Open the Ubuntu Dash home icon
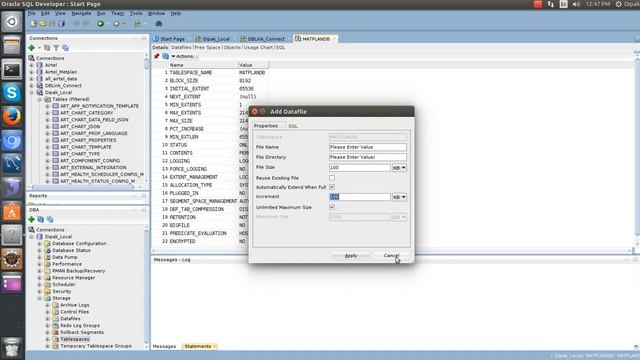 pos(11,22)
